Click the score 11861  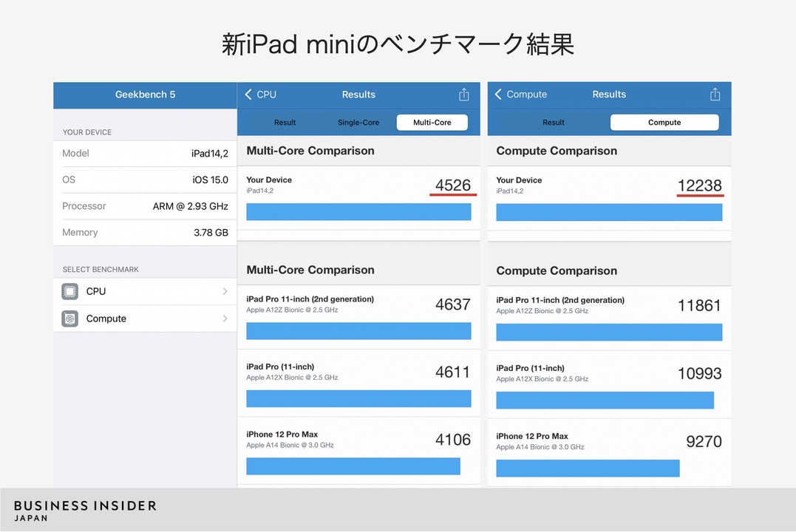tap(699, 306)
